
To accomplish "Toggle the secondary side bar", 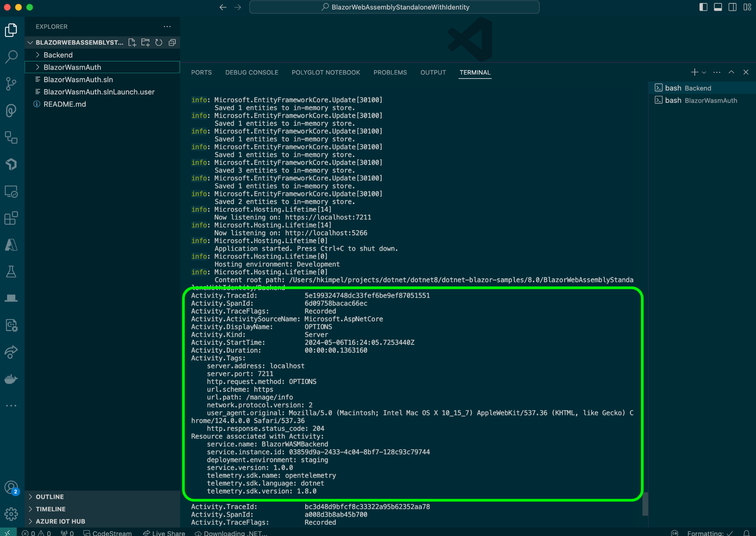I will (733, 7).
